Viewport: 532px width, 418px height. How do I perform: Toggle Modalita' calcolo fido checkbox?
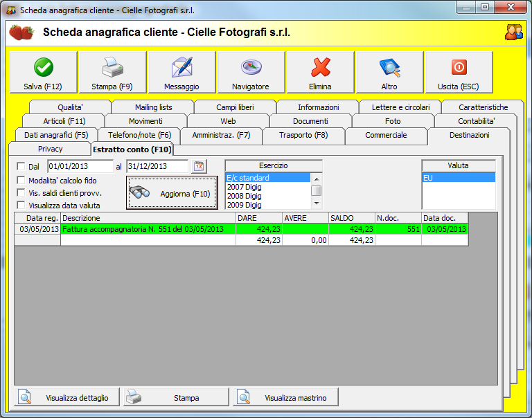21,181
